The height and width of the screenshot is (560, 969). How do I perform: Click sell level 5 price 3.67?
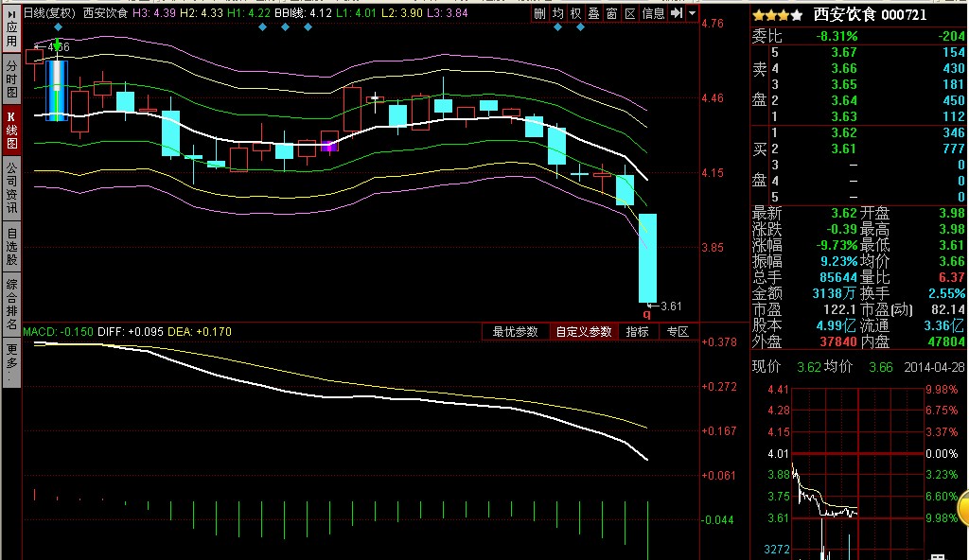pos(844,53)
